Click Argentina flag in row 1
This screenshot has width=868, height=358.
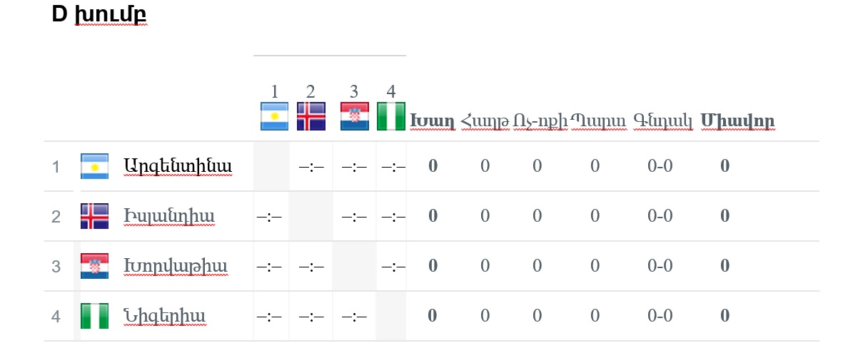click(94, 166)
